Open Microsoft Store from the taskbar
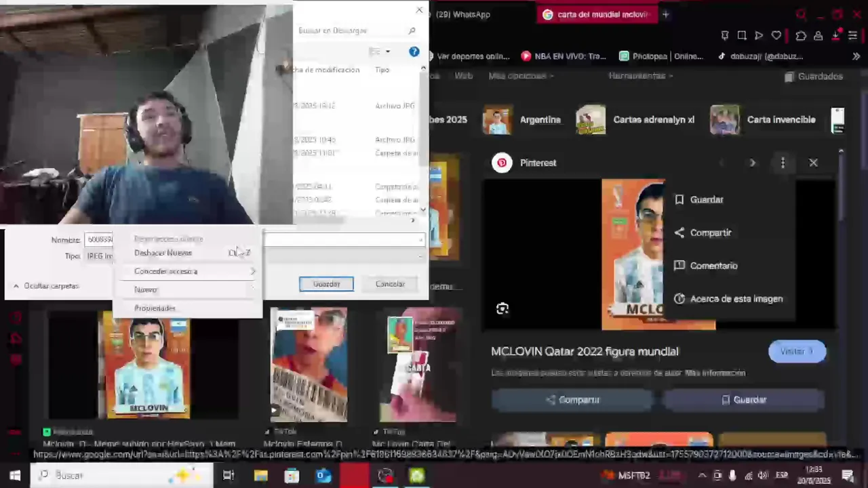 pos(292,475)
